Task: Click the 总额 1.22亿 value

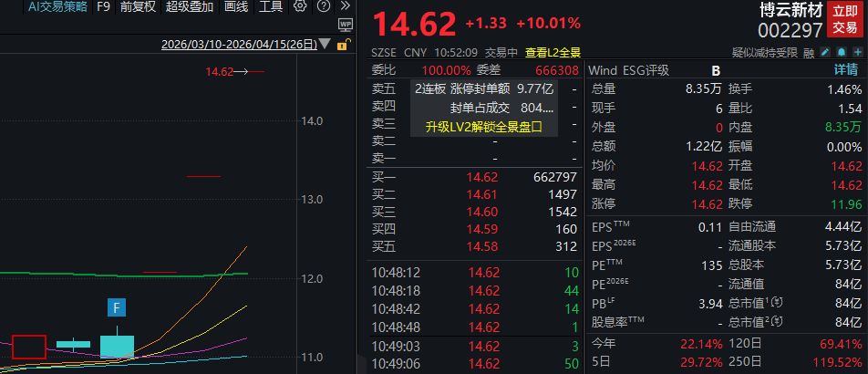Action: (x=705, y=147)
